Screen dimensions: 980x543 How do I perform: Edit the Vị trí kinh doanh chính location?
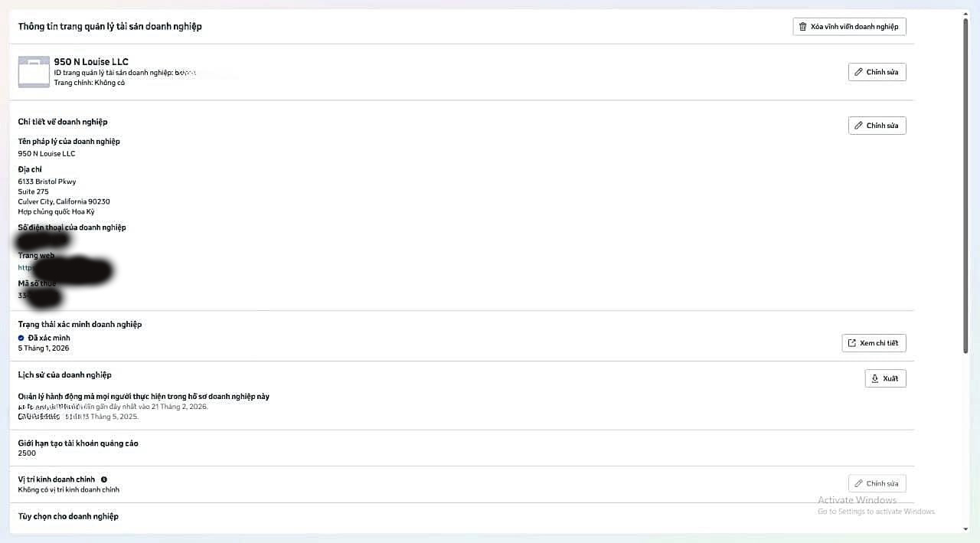point(877,483)
